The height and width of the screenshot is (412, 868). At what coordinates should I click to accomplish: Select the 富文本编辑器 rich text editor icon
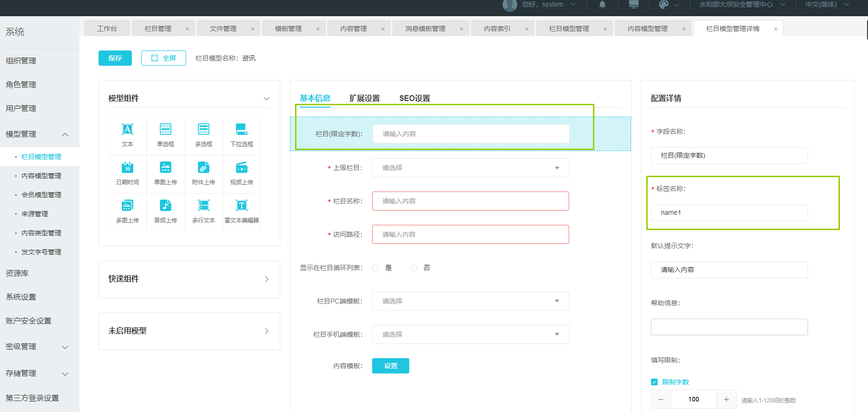coord(241,206)
